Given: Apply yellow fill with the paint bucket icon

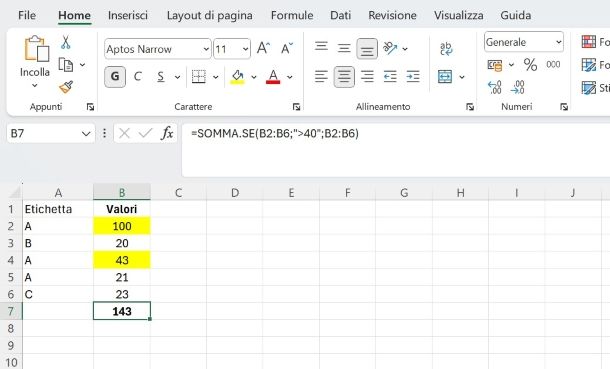Looking at the screenshot, I should tap(237, 77).
